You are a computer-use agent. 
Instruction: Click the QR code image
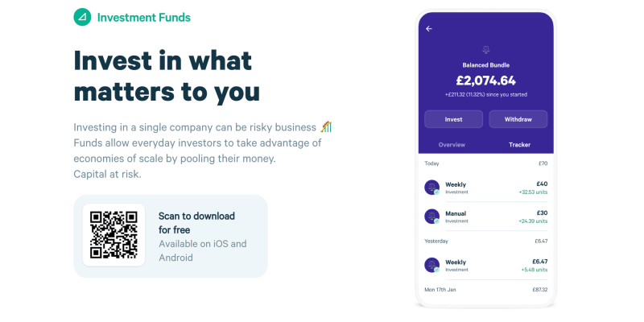click(x=114, y=235)
